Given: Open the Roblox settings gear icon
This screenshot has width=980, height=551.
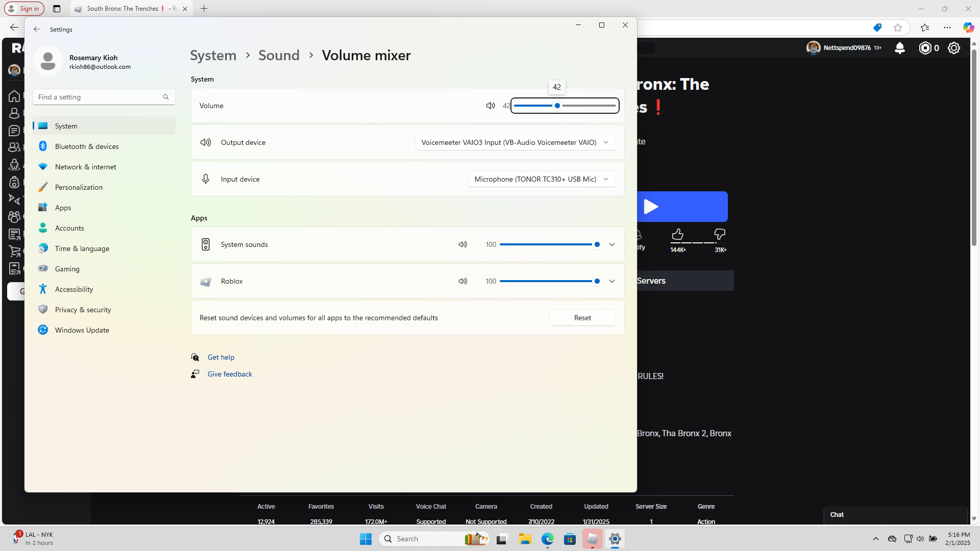Looking at the screenshot, I should 954,48.
